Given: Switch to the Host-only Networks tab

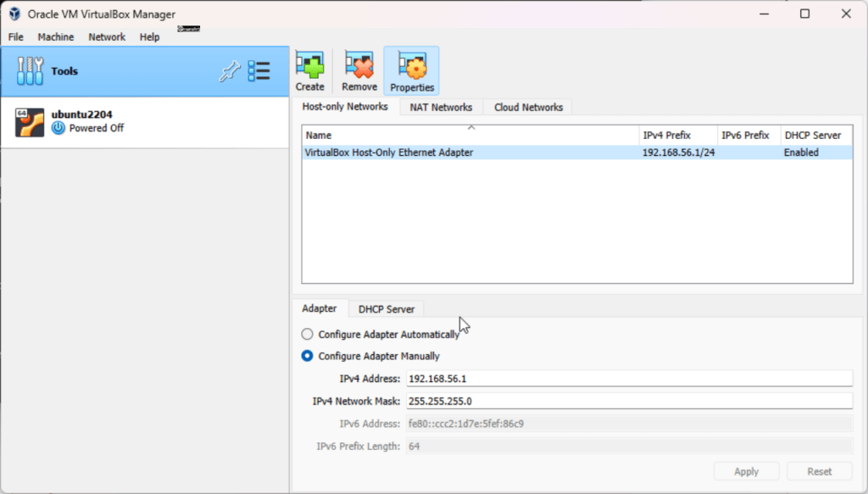Looking at the screenshot, I should coord(345,107).
